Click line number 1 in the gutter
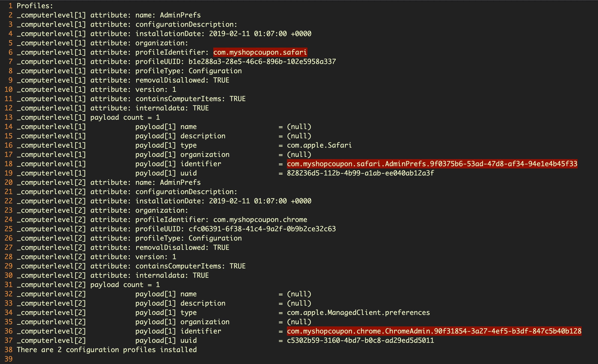This screenshot has width=598, height=364. coord(10,6)
